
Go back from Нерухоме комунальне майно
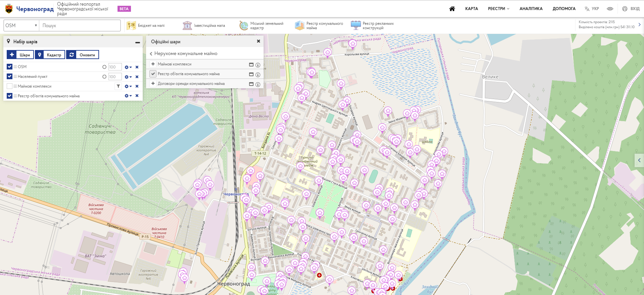151,54
